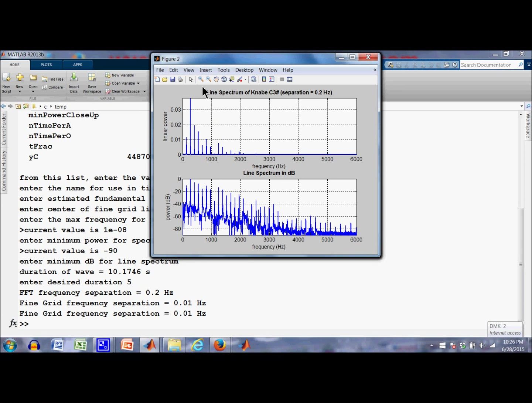Click New Variable in the ribbon
This screenshot has height=403, width=532.
click(x=120, y=75)
